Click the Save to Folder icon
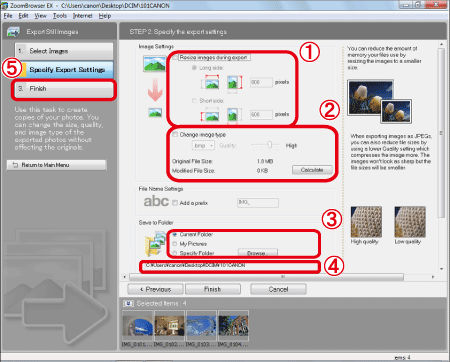 155,244
